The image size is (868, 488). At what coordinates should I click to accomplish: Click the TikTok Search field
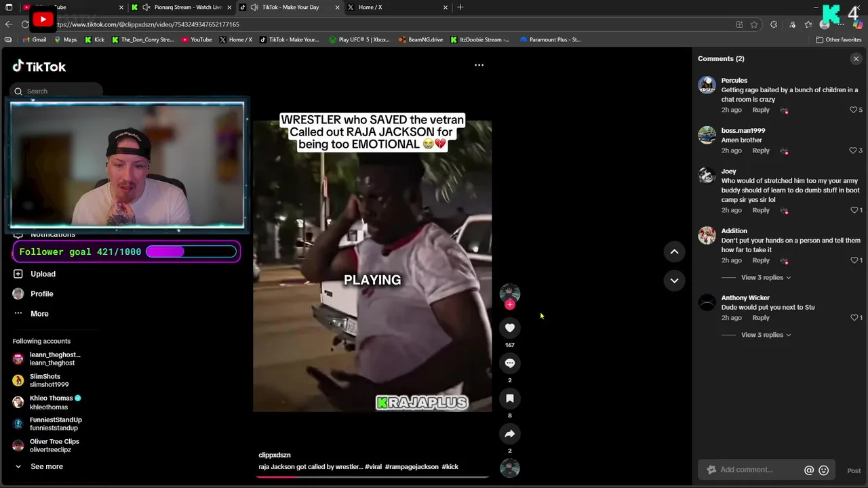(56, 91)
